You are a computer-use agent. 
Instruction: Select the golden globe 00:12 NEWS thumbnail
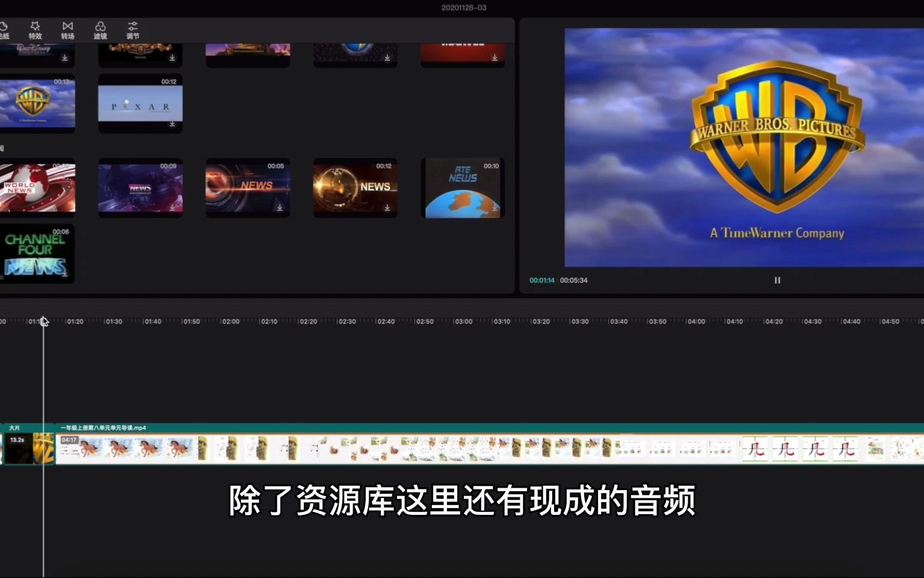[x=355, y=187]
